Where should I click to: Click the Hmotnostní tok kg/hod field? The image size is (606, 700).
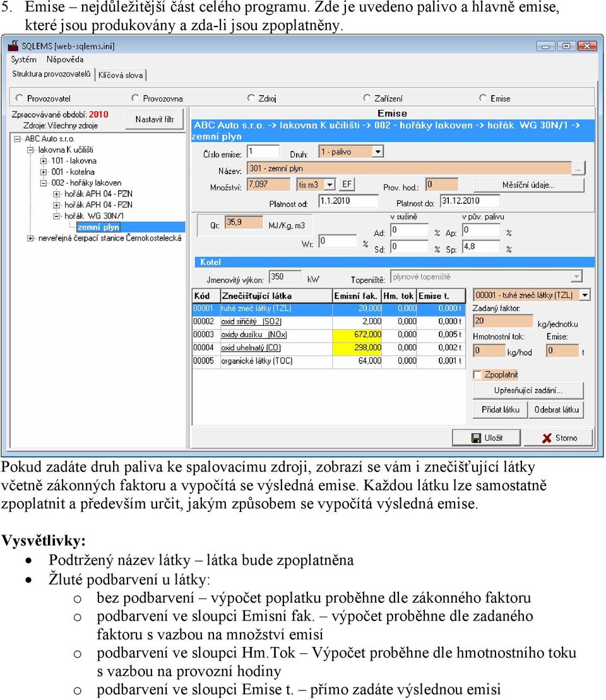point(489,351)
